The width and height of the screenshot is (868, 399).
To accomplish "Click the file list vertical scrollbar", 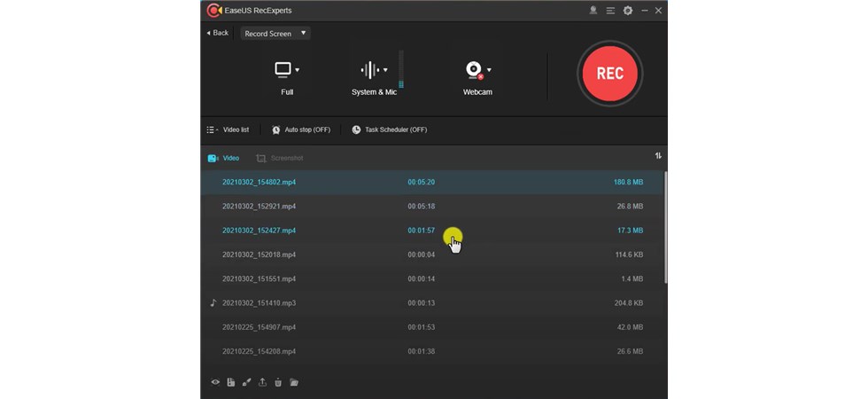I will pyautogui.click(x=665, y=227).
